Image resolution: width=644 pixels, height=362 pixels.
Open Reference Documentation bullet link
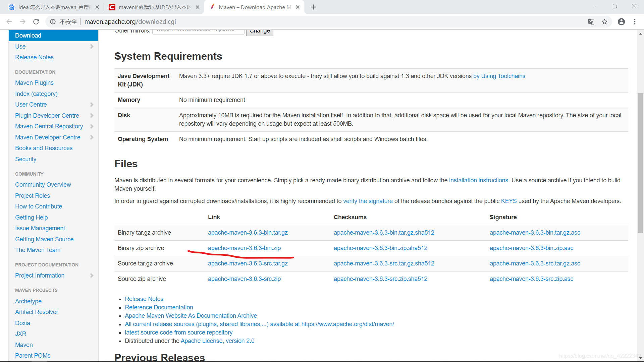pyautogui.click(x=159, y=307)
